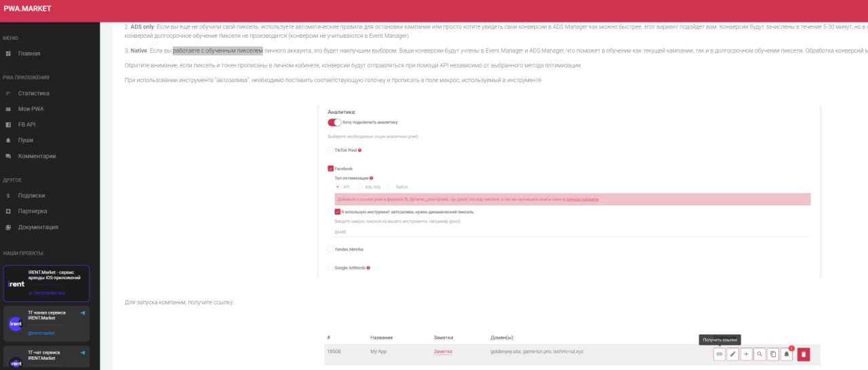The image size is (868, 370).
Task: Click the help icon beside Тип оптимизации
Action: pyautogui.click(x=372, y=178)
